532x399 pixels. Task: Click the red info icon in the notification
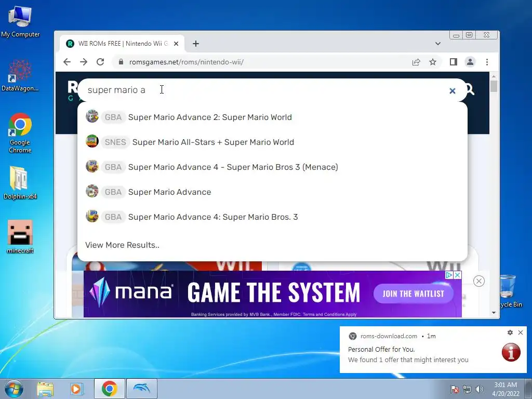(511, 352)
